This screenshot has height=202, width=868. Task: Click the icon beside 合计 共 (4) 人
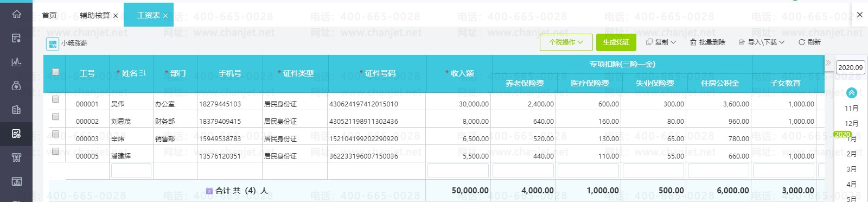[x=209, y=191]
